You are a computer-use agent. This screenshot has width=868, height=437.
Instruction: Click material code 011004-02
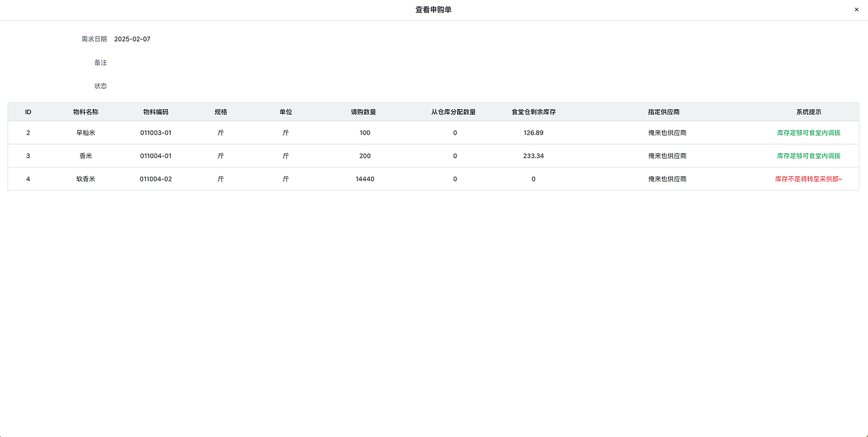click(156, 179)
